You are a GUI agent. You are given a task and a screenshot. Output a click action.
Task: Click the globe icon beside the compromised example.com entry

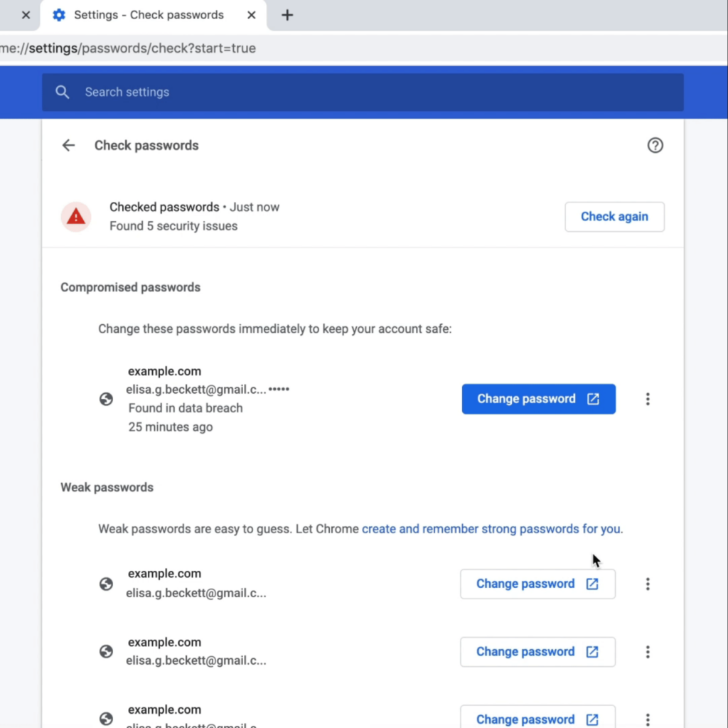pos(106,399)
